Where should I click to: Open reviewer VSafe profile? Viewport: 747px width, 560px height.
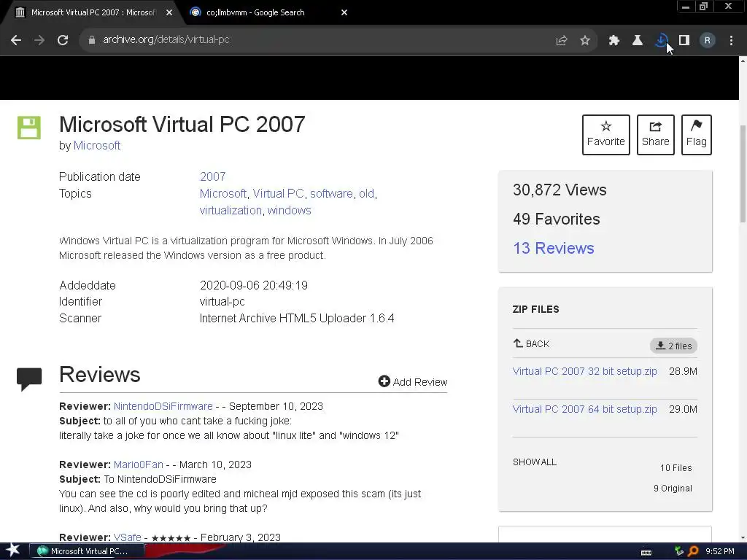pos(127,537)
